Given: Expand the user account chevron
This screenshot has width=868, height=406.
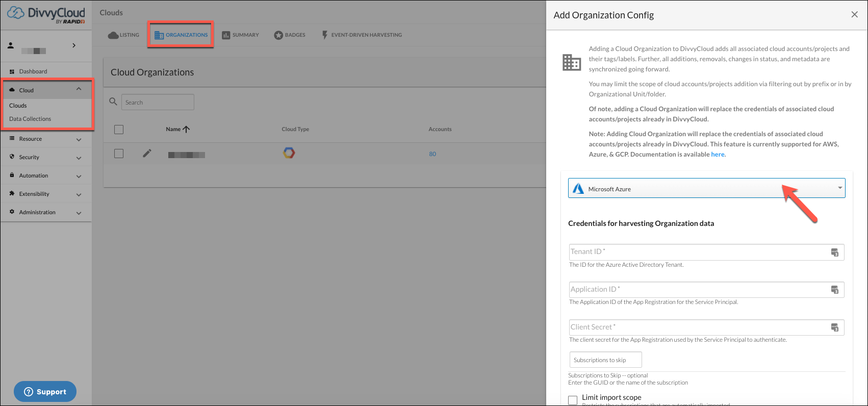Looking at the screenshot, I should coord(74,45).
